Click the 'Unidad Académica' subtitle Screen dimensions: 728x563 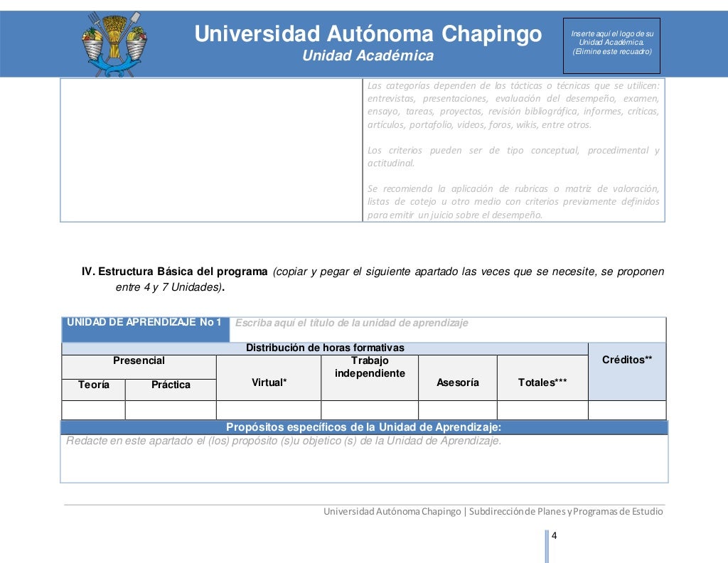coord(368,55)
